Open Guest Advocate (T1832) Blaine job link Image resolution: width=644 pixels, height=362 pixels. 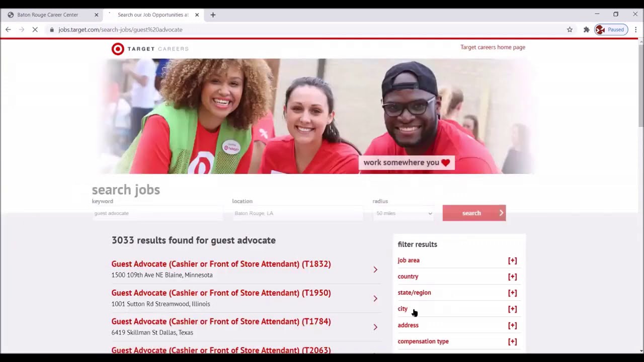221,264
